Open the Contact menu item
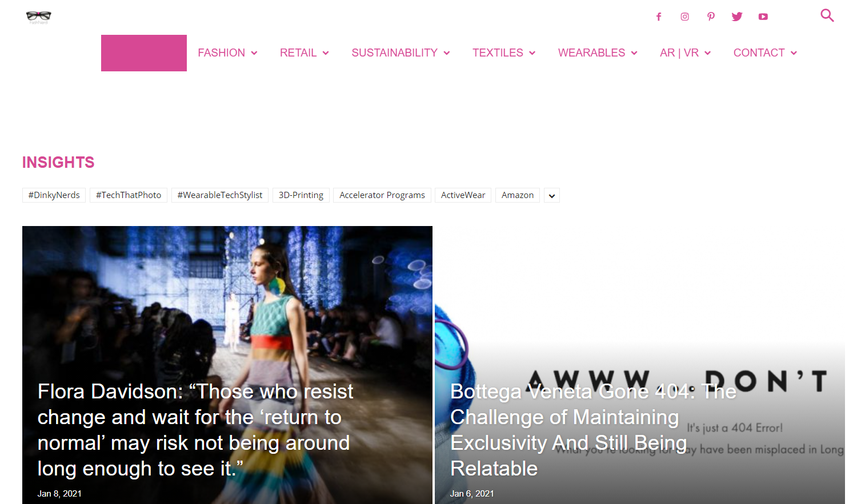The height and width of the screenshot is (504, 861). tap(765, 53)
